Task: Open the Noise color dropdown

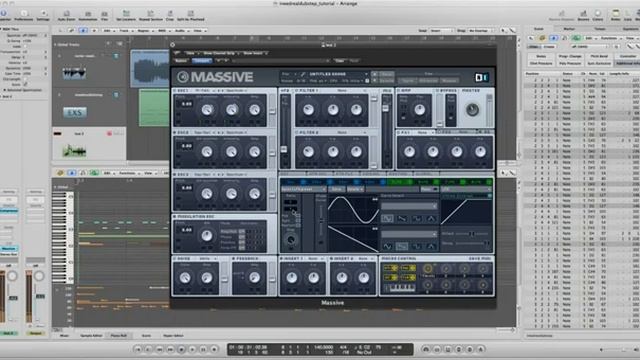Action: click(x=207, y=259)
